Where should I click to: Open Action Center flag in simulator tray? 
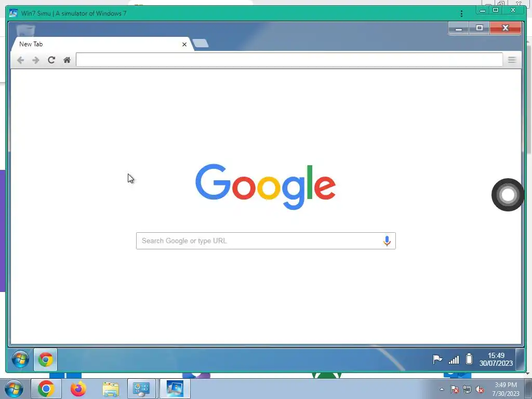tap(437, 360)
